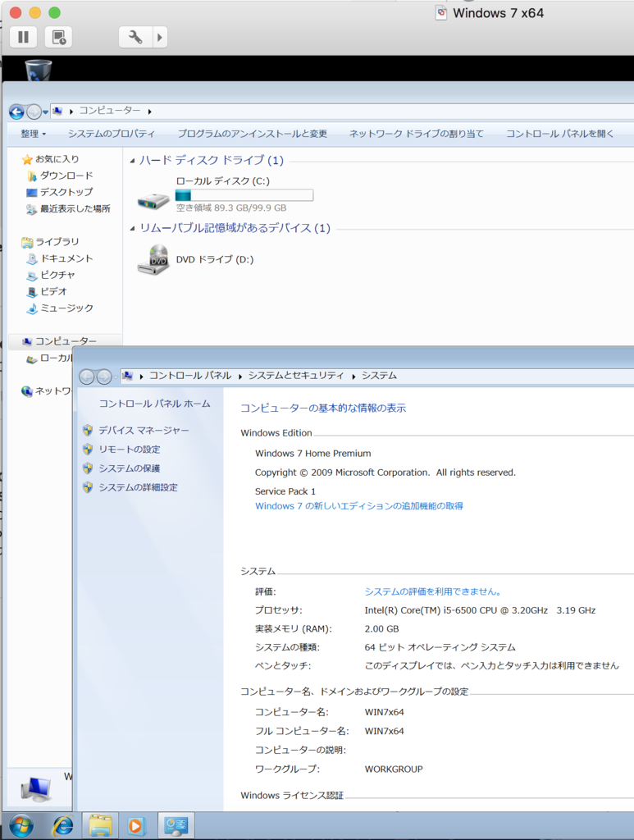The width and height of the screenshot is (634, 840).
Task: Open the Recycle Bin on desktop
Action: (38, 71)
